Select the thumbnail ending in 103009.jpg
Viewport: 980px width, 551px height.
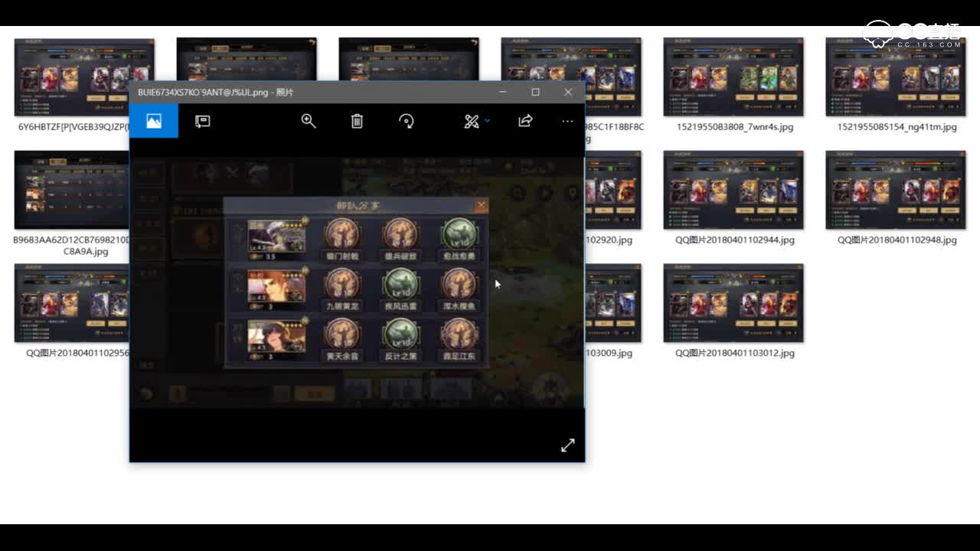pos(613,303)
